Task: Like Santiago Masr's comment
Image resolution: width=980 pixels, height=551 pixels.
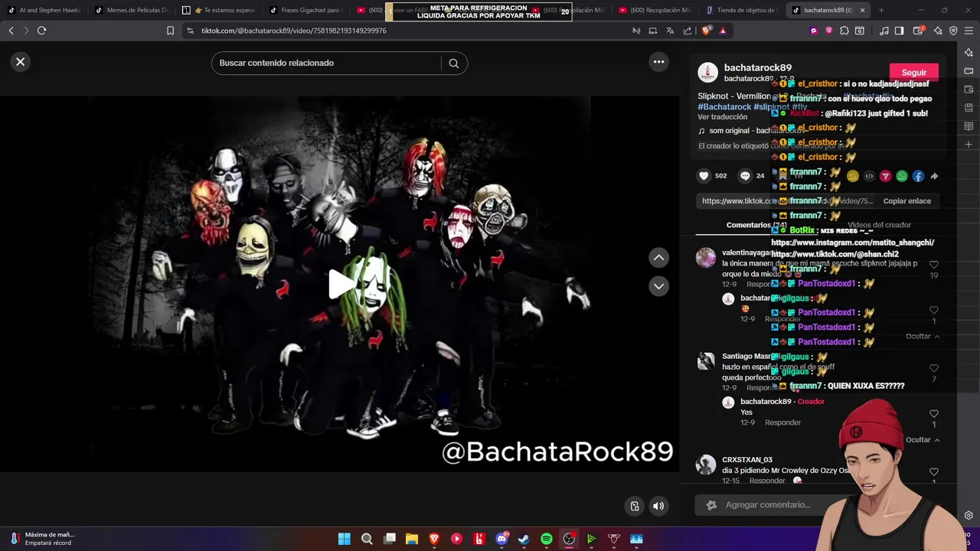Action: click(933, 369)
